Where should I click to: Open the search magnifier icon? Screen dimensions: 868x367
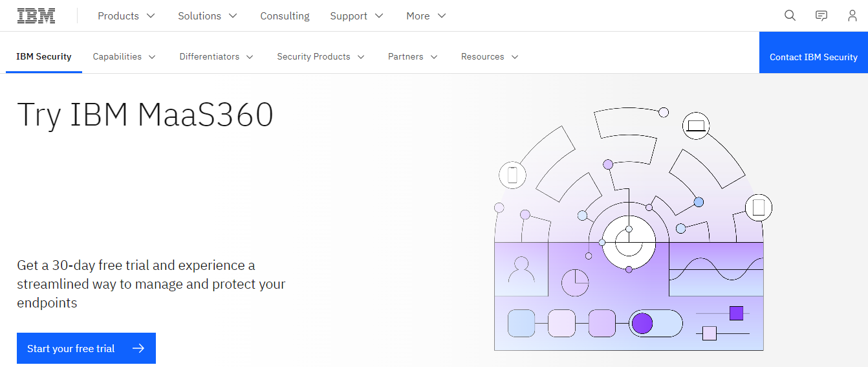790,16
